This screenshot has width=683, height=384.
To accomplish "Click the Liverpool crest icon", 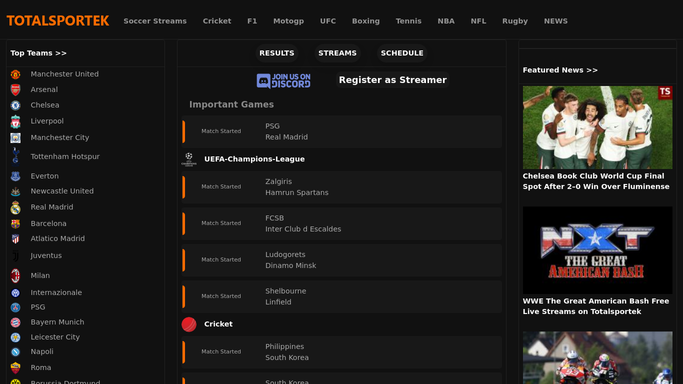I will click(x=15, y=121).
